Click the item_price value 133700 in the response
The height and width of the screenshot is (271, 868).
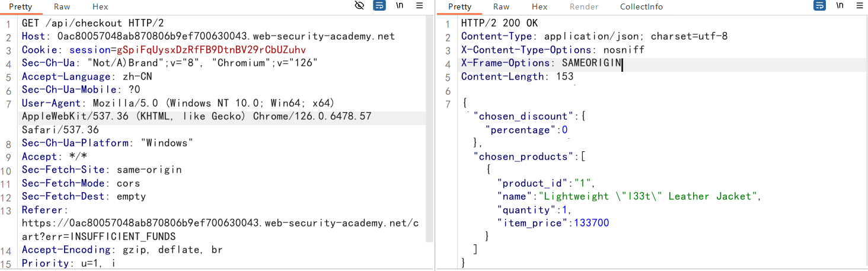591,223
